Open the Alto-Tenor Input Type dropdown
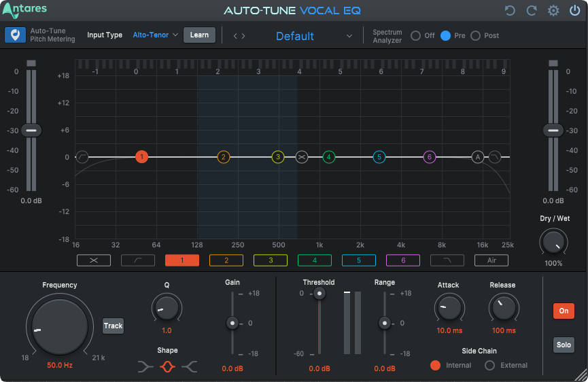Viewport: 588px width, 382px height. (x=155, y=35)
